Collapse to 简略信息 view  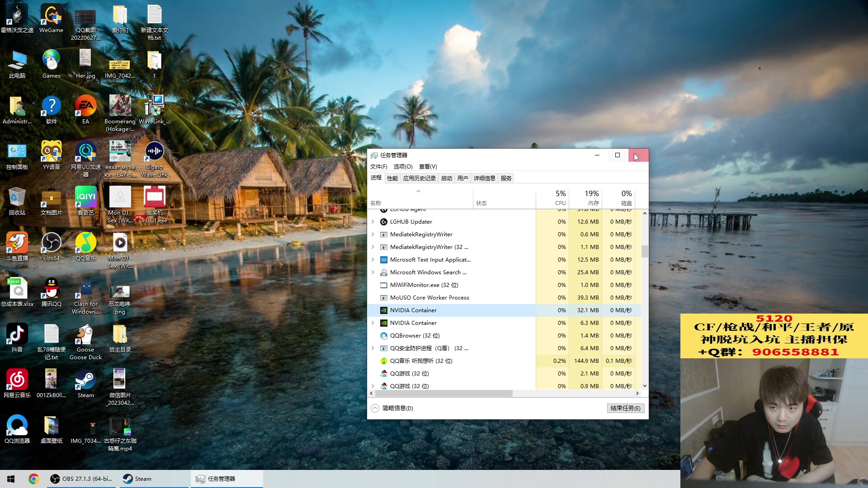coord(392,408)
